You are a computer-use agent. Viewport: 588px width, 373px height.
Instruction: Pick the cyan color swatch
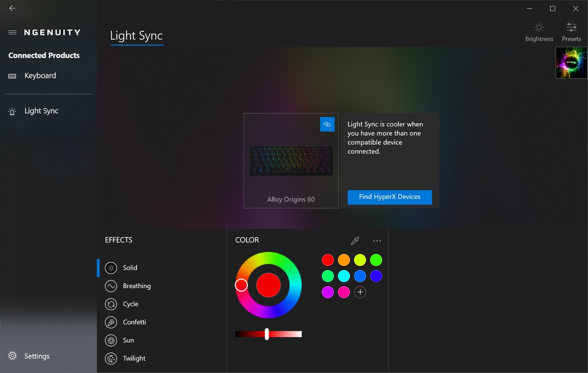344,276
